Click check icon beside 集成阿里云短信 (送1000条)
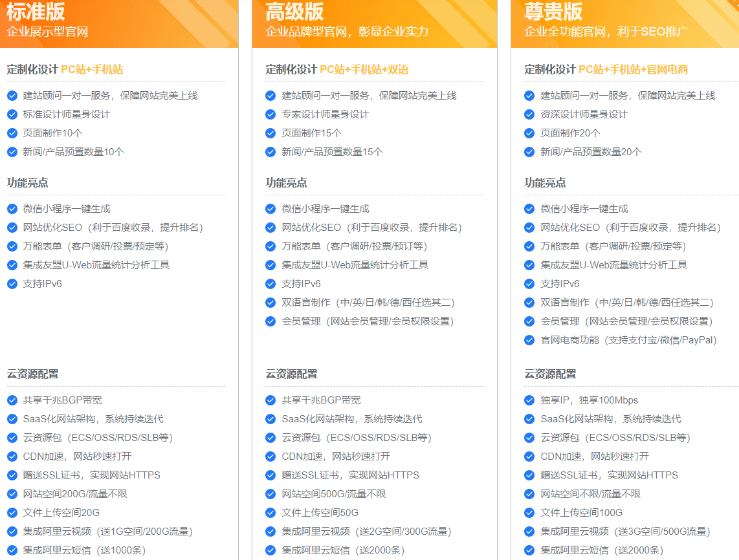The height and width of the screenshot is (560, 739). click(12, 550)
